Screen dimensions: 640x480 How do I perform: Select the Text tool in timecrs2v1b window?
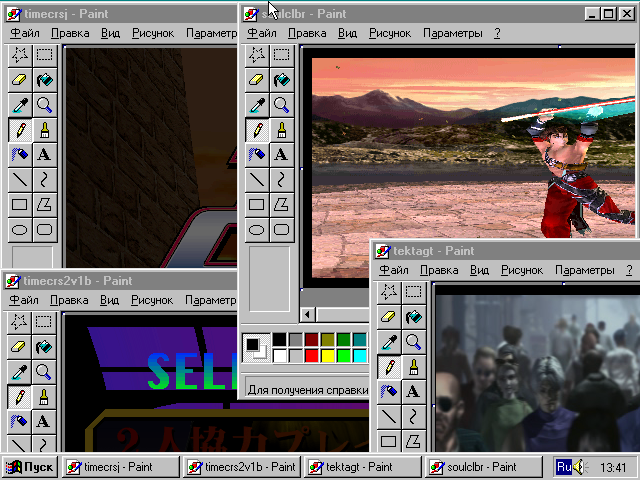pos(43,421)
